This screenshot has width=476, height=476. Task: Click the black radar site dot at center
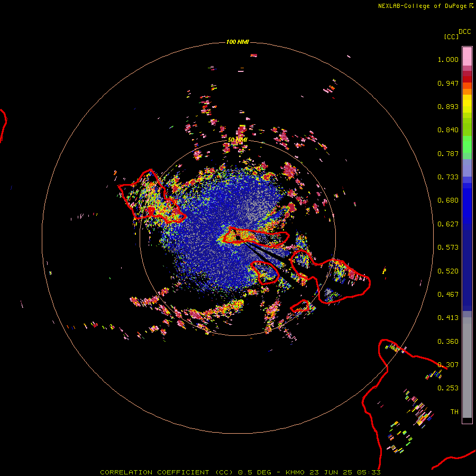pyautogui.click(x=237, y=238)
